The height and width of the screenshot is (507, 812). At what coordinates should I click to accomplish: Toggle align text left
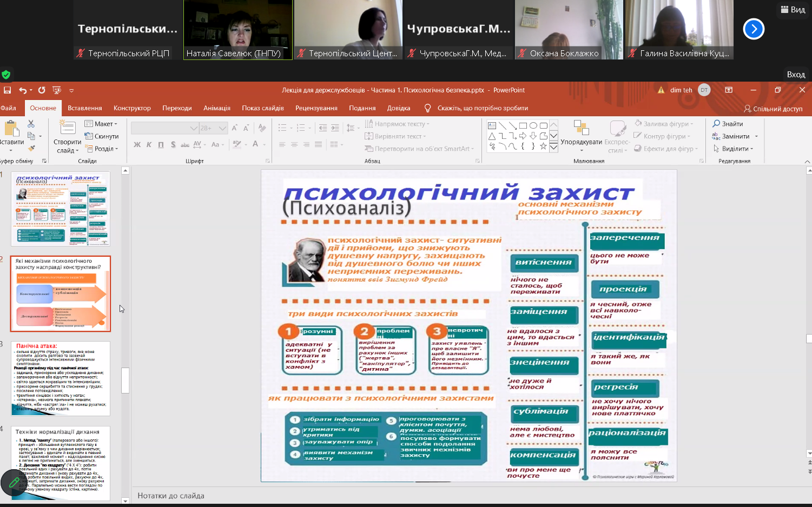282,144
